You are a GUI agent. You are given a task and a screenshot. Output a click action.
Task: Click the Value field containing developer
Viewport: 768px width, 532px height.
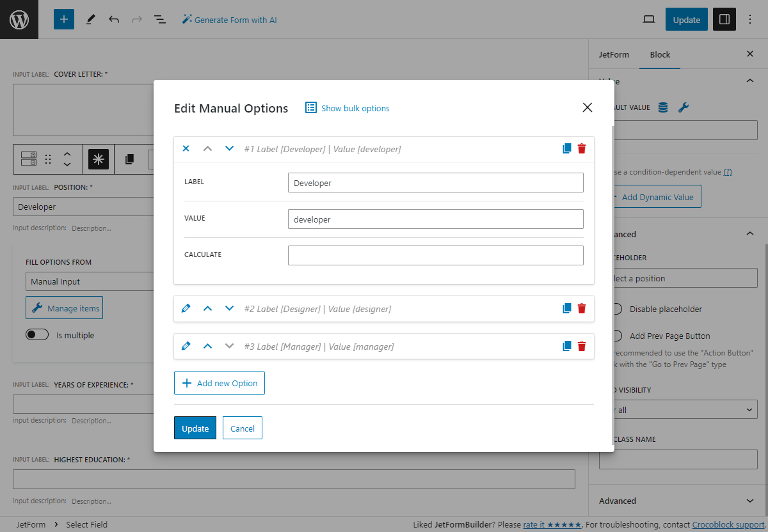click(x=435, y=219)
